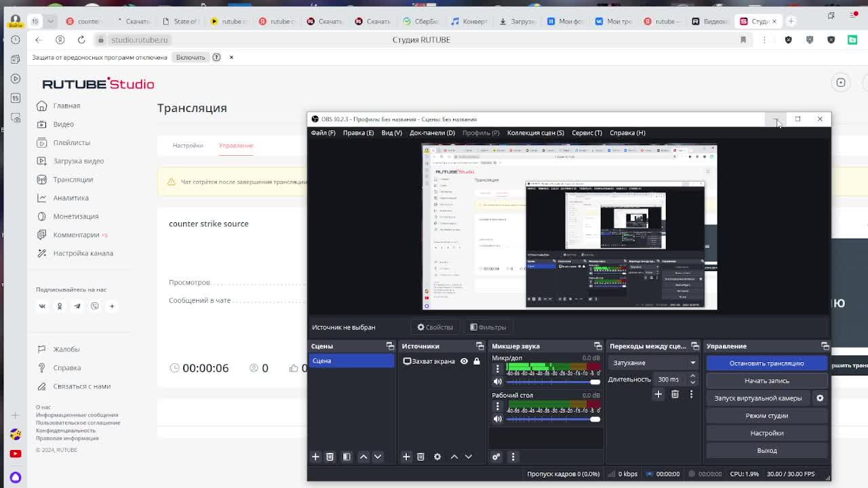Add a new scene transition with plus
Screen dimensions: 868x488
point(658,394)
